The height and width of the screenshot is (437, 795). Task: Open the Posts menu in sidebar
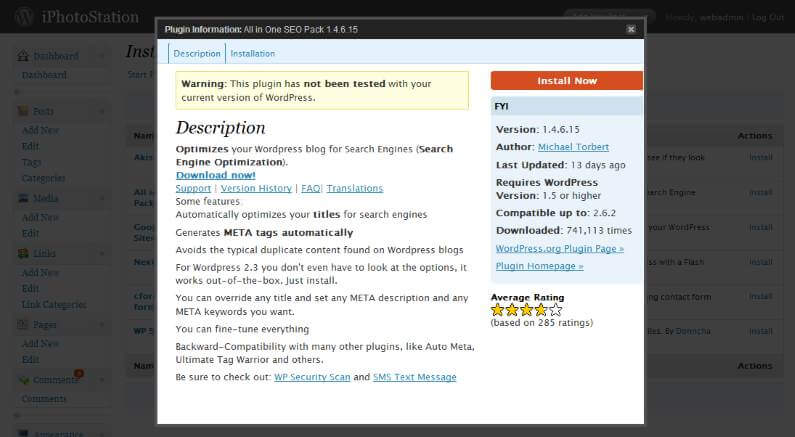coord(44,111)
